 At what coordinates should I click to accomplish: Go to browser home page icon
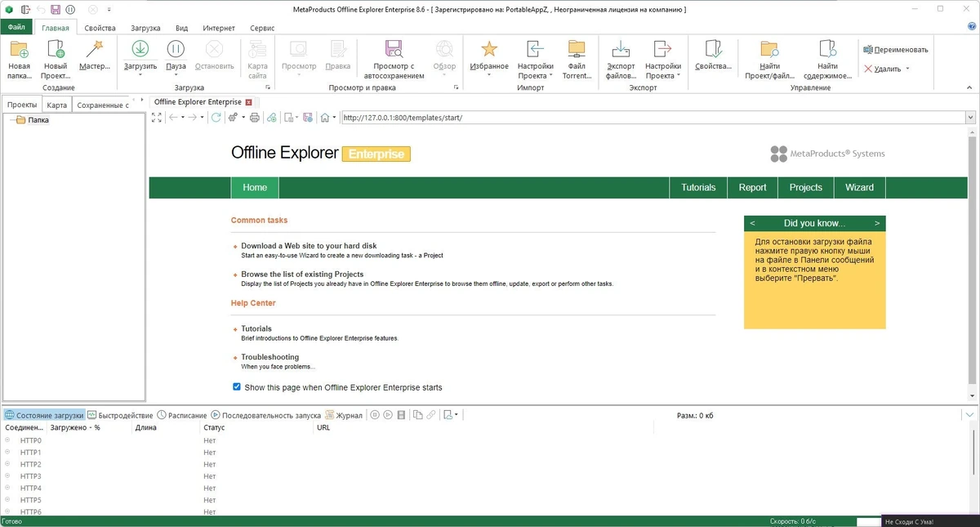click(325, 118)
